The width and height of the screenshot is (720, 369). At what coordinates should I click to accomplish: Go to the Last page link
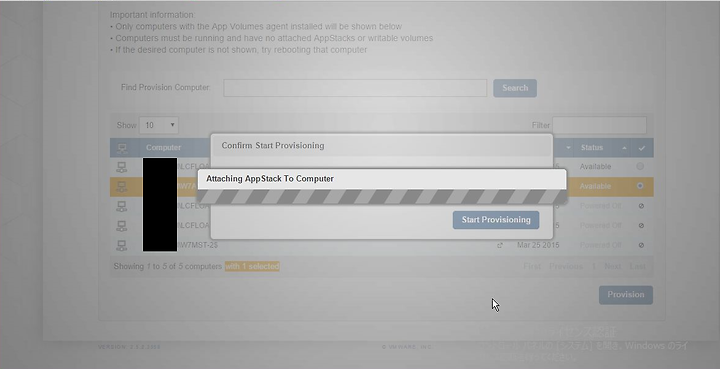tap(637, 266)
